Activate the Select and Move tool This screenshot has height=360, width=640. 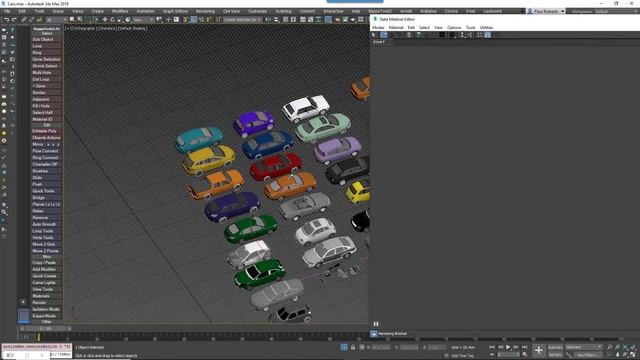coord(104,20)
